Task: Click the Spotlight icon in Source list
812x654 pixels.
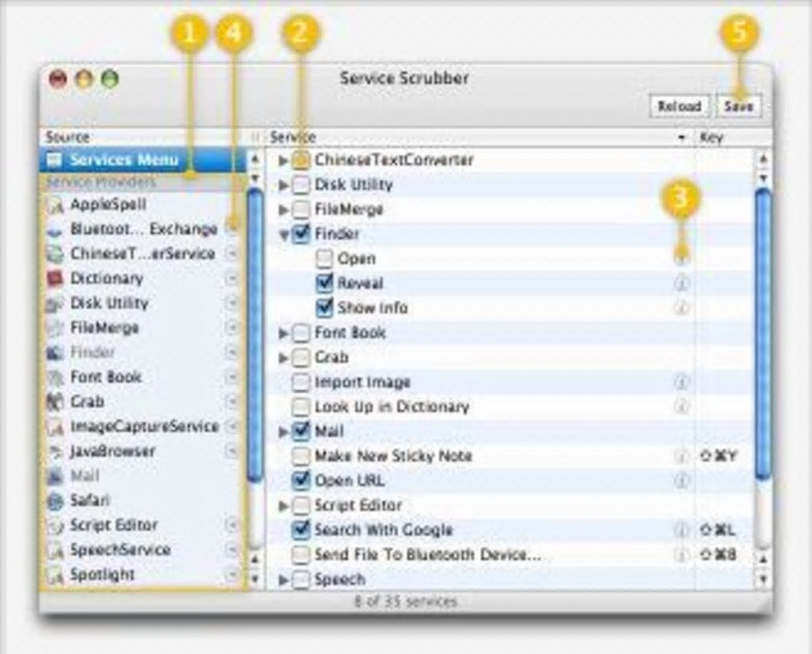Action: [x=54, y=575]
